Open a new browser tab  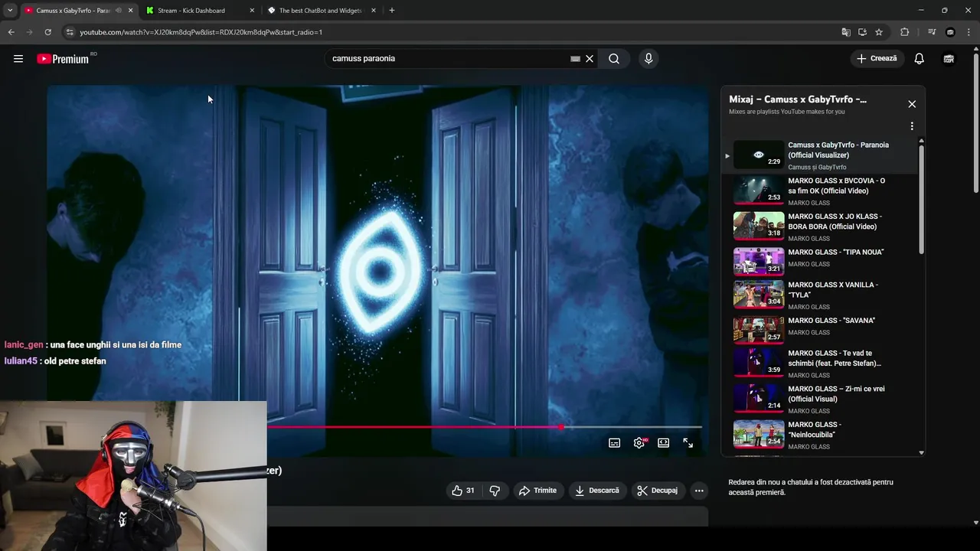click(392, 11)
